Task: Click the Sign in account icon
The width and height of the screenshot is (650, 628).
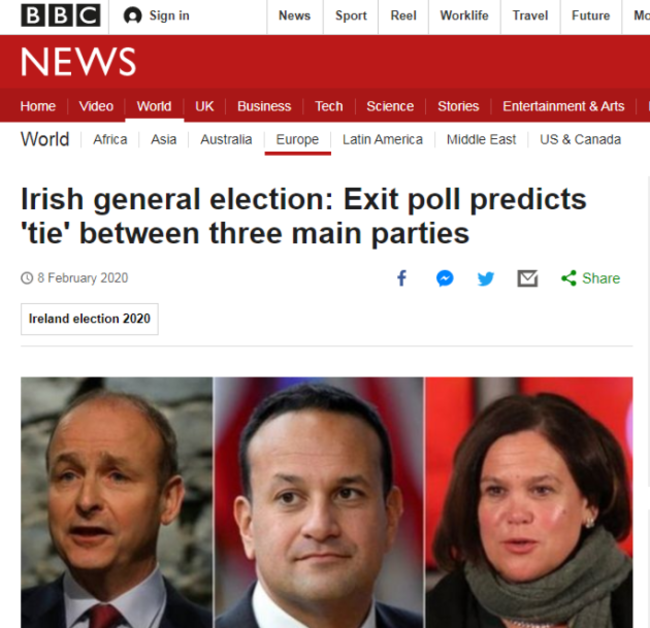Action: (x=132, y=16)
